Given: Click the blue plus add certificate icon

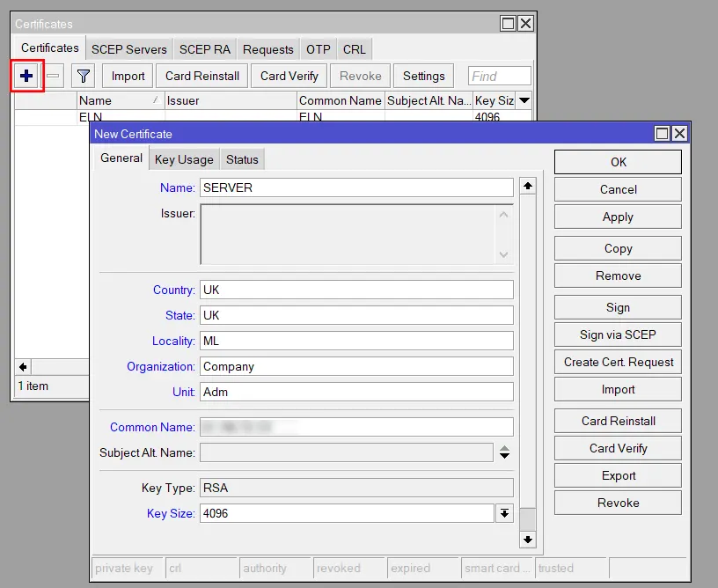Looking at the screenshot, I should point(26,76).
